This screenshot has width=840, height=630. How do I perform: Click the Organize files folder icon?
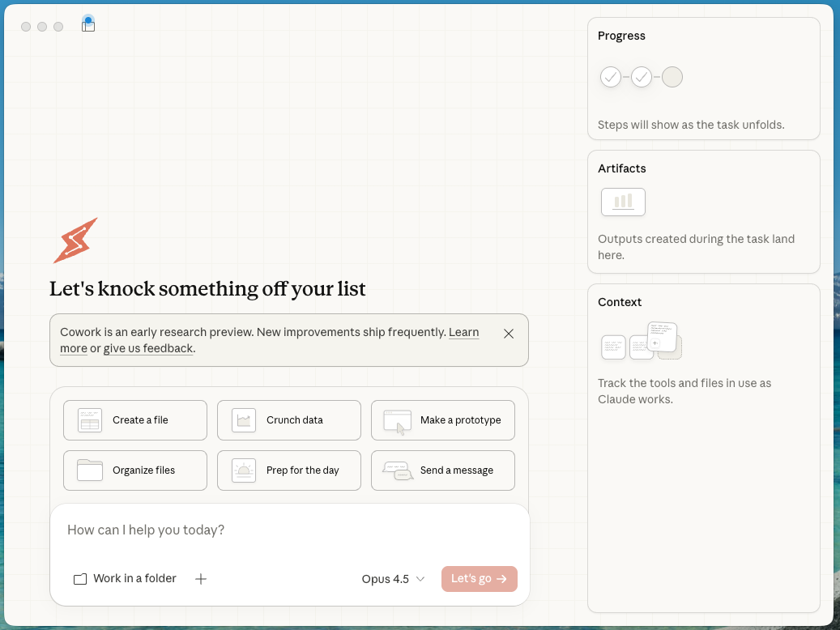(89, 470)
